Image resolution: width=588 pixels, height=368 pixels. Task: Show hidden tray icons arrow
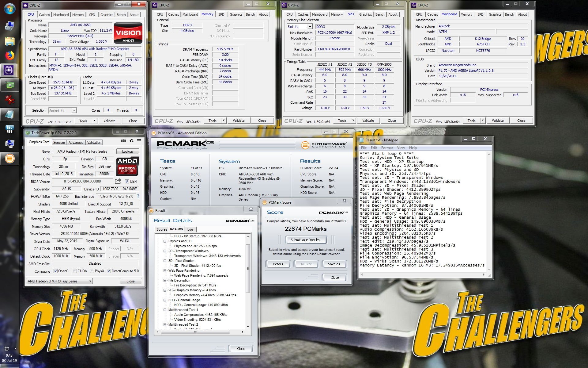pyautogui.click(x=15, y=349)
